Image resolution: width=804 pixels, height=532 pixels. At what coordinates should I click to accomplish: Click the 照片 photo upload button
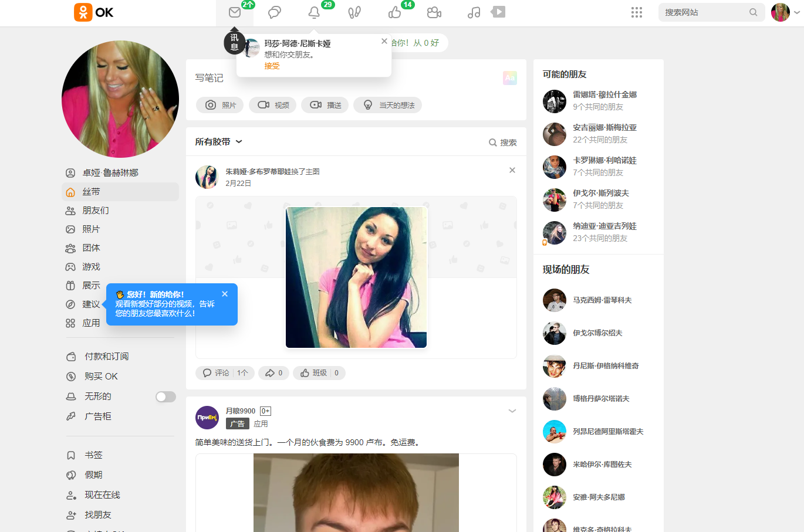tap(220, 105)
